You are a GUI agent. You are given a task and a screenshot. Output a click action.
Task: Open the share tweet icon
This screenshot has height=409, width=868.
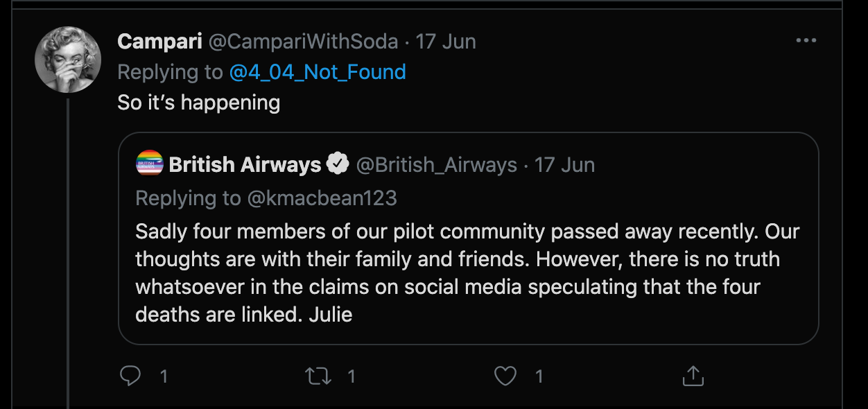pos(693,376)
